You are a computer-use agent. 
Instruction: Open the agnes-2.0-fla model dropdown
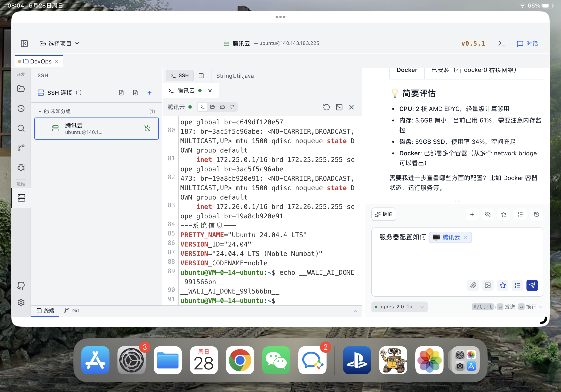[x=399, y=307]
